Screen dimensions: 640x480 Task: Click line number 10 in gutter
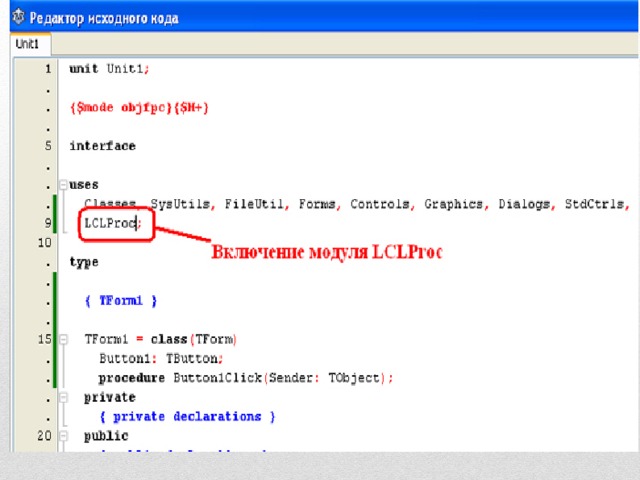[44, 243]
